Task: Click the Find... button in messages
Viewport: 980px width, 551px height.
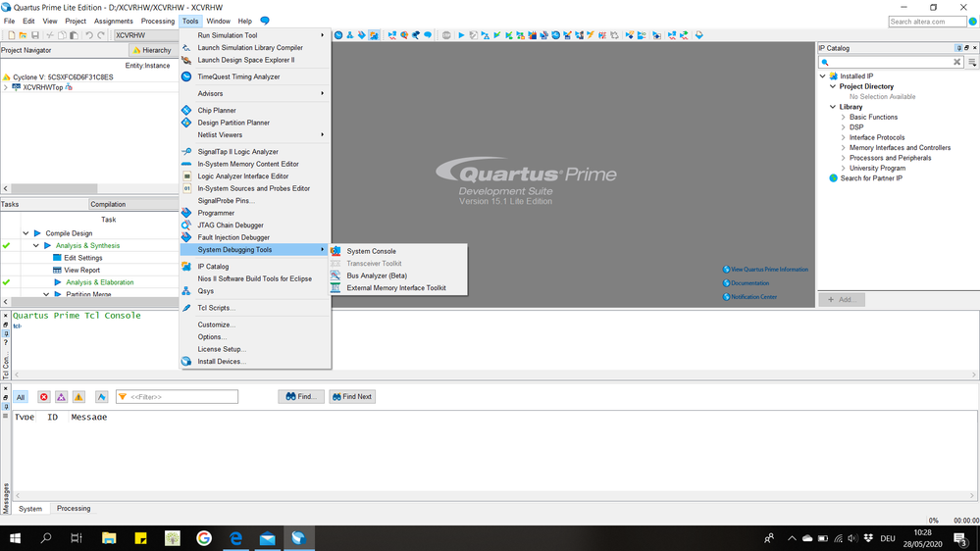Action: point(301,397)
